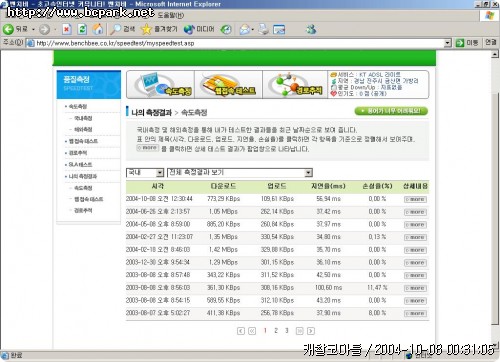The height and width of the screenshot is (362, 500).
Task: Click more button for 2004-10-08 row
Action: (x=415, y=199)
